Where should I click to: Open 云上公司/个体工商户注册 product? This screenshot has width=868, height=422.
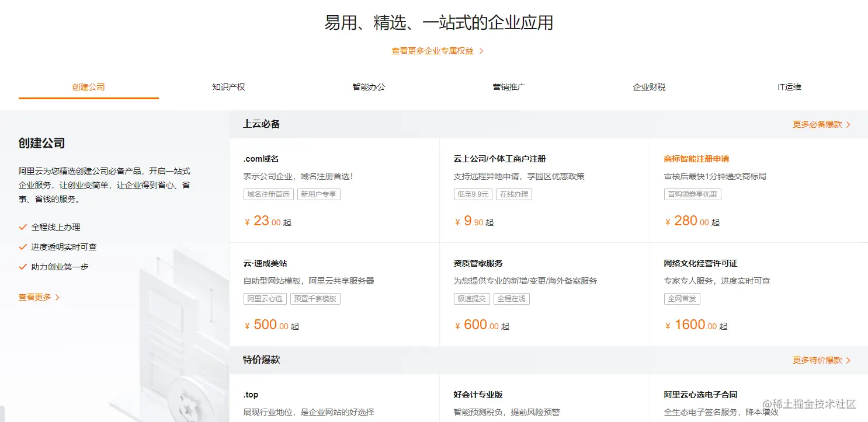500,159
